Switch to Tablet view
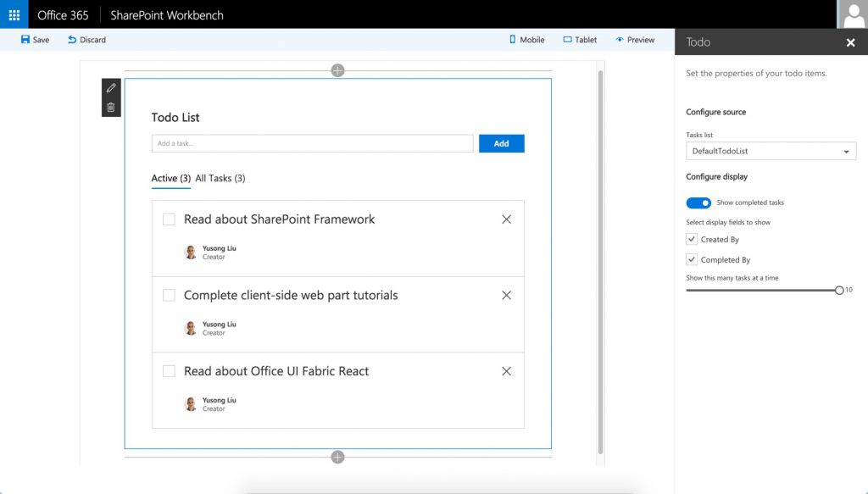Screen dimensions: 868x494 click(580, 40)
